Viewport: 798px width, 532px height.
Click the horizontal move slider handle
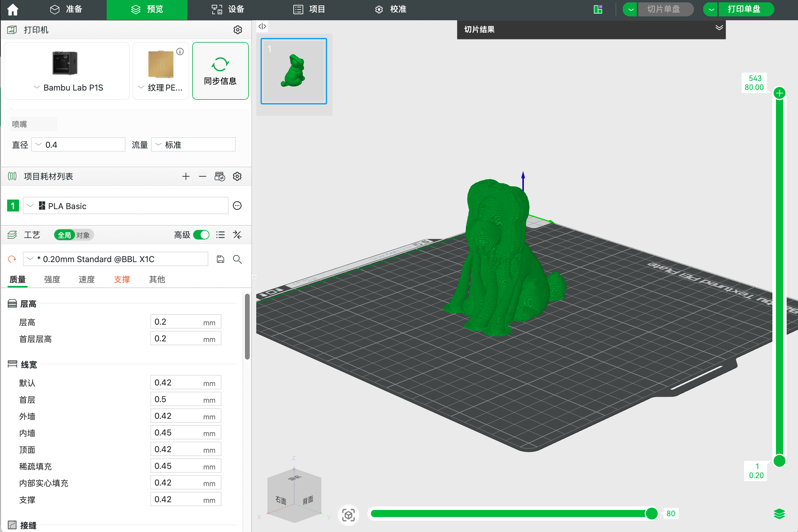[651, 514]
